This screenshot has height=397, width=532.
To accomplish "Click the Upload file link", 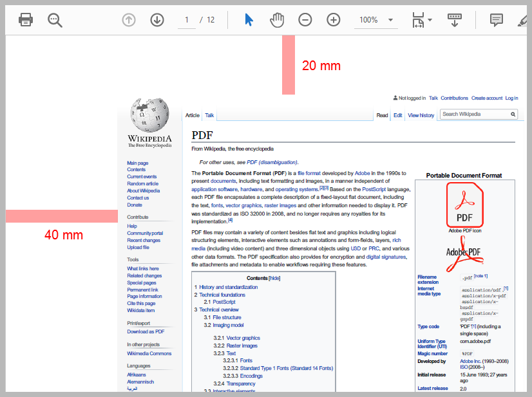I will coord(138,248).
